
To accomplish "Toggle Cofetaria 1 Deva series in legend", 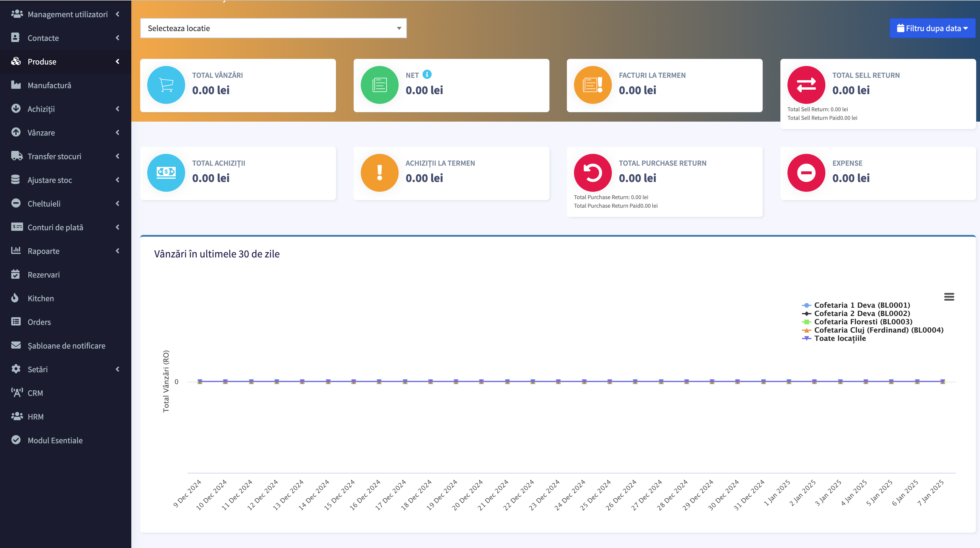I will pos(861,305).
